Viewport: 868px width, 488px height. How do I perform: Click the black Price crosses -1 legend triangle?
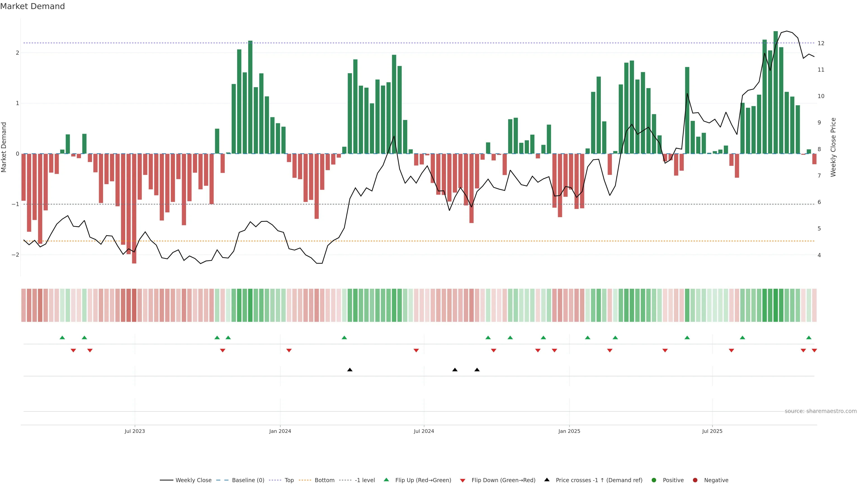point(547,480)
